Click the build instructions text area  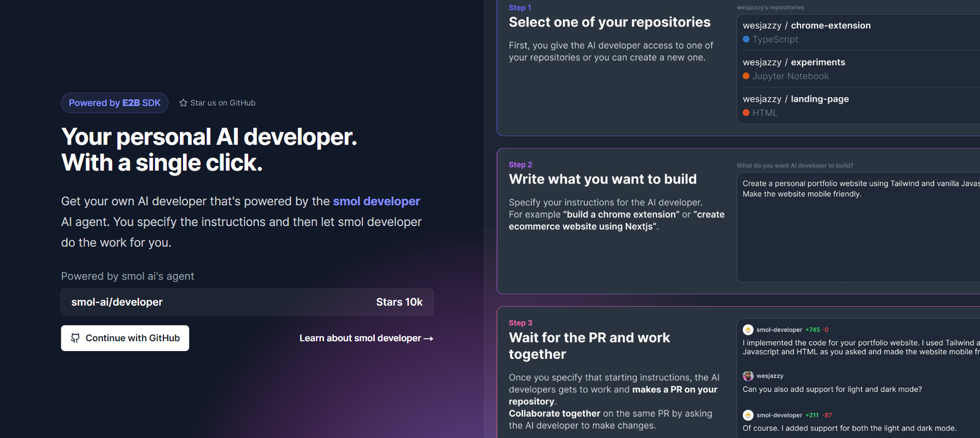(858, 233)
